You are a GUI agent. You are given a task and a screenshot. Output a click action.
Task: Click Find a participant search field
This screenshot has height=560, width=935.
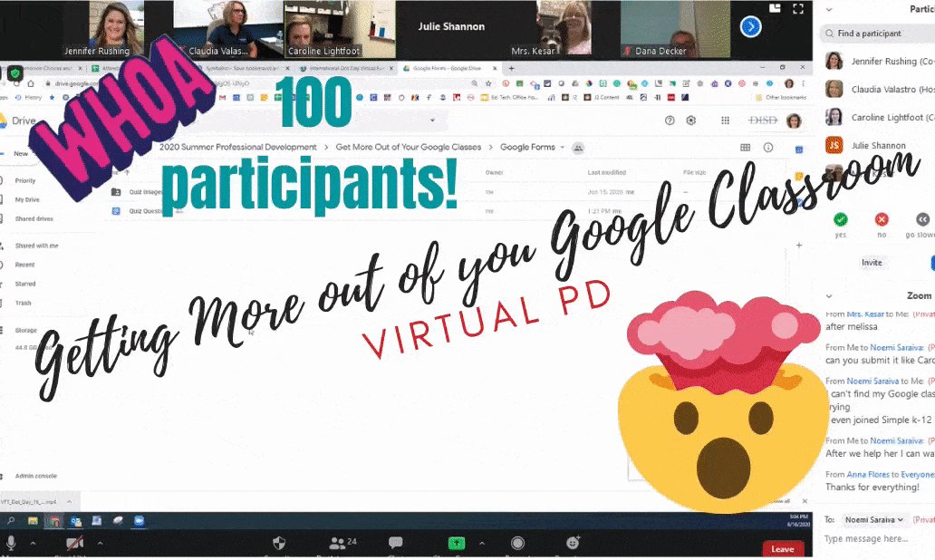(x=878, y=34)
